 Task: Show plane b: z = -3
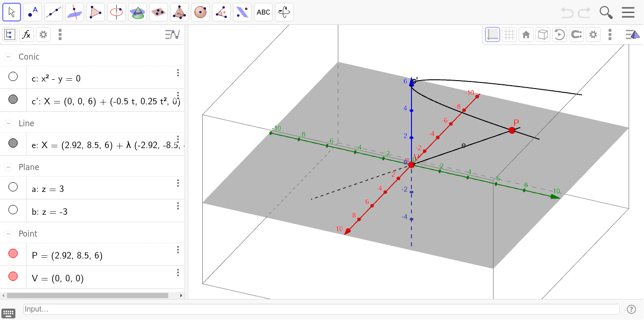(13, 210)
